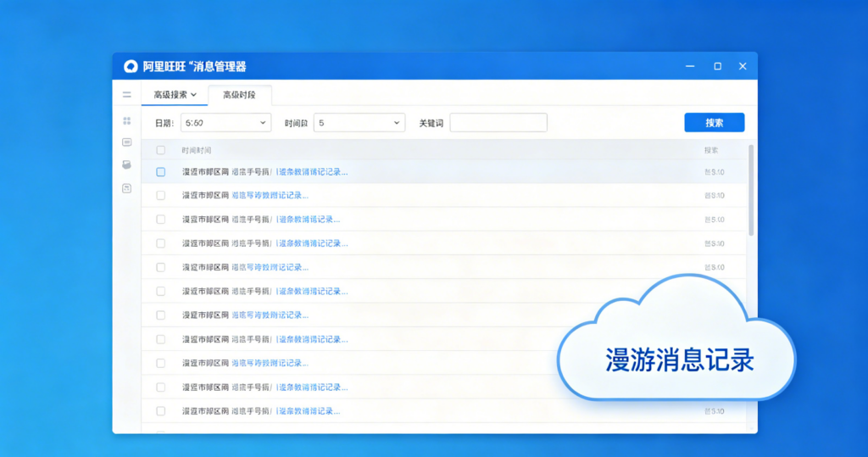This screenshot has width=868, height=457.
Task: Check the first message row checkbox
Action: (160, 172)
